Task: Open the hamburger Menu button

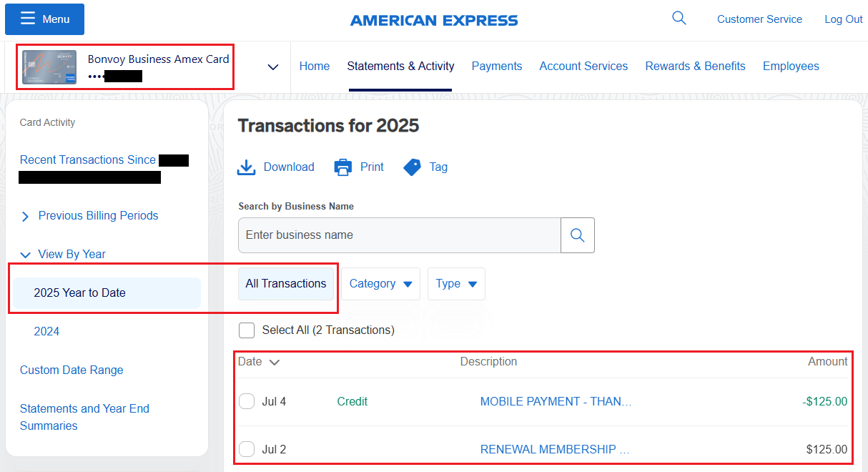Action: click(44, 19)
